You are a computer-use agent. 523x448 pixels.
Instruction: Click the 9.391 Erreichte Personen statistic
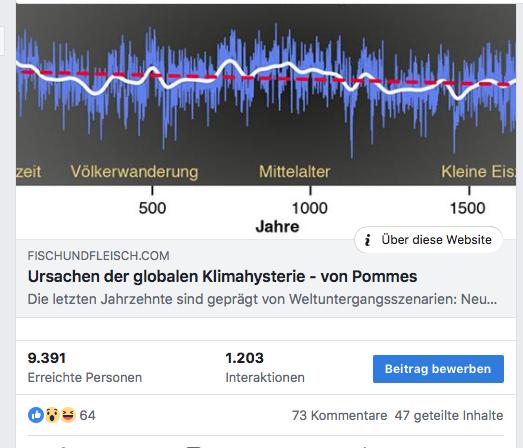click(x=85, y=367)
